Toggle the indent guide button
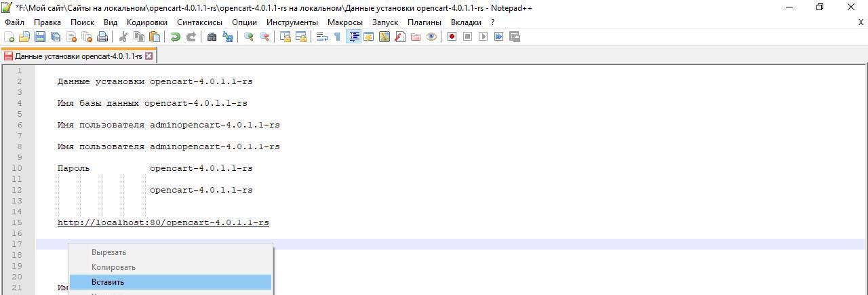The image size is (868, 295). (353, 37)
